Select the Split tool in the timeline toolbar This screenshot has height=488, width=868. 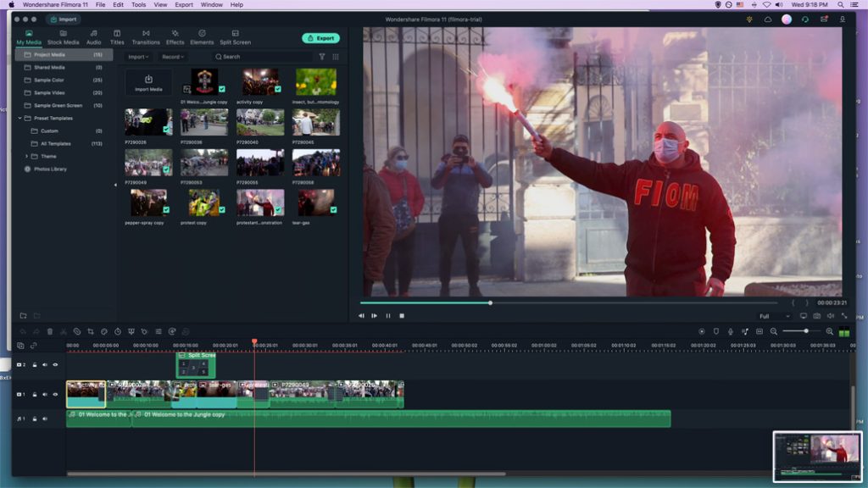pyautogui.click(x=64, y=331)
